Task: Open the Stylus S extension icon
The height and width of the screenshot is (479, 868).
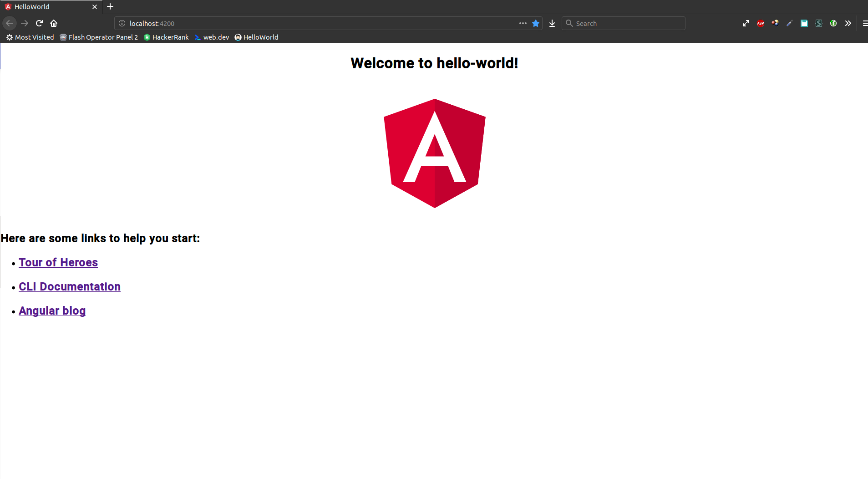Action: point(819,23)
